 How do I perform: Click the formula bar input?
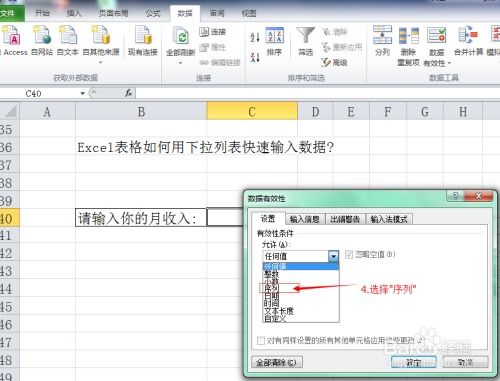[317, 93]
